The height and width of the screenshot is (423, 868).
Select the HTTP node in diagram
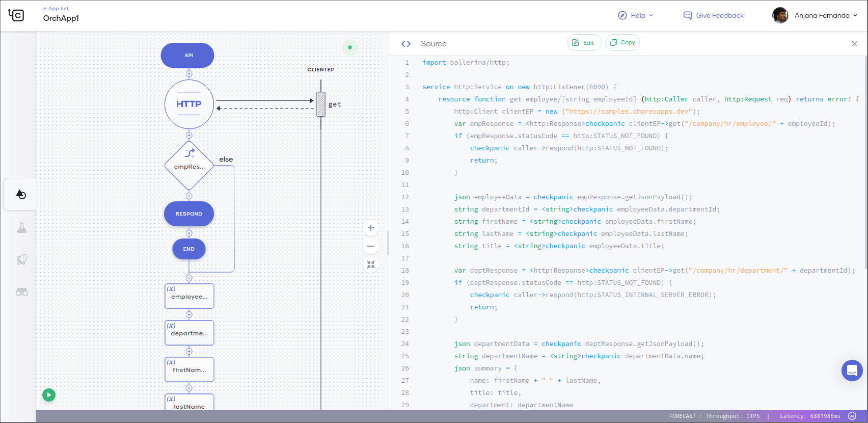point(189,104)
